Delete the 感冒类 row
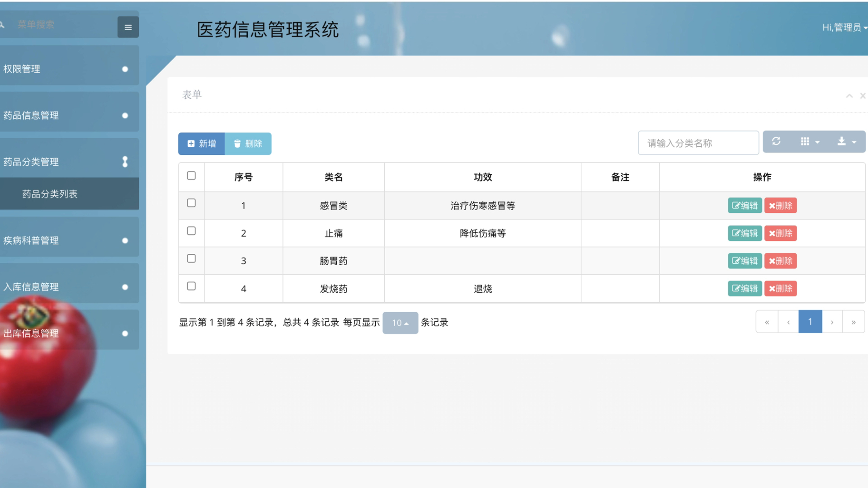This screenshot has height=488, width=868. pos(780,206)
